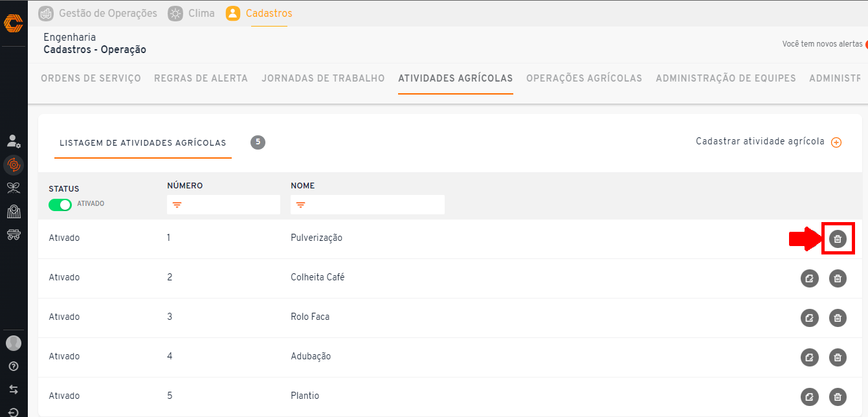Edit the Rolo Faca activity
This screenshot has height=417, width=868.
coord(810,318)
